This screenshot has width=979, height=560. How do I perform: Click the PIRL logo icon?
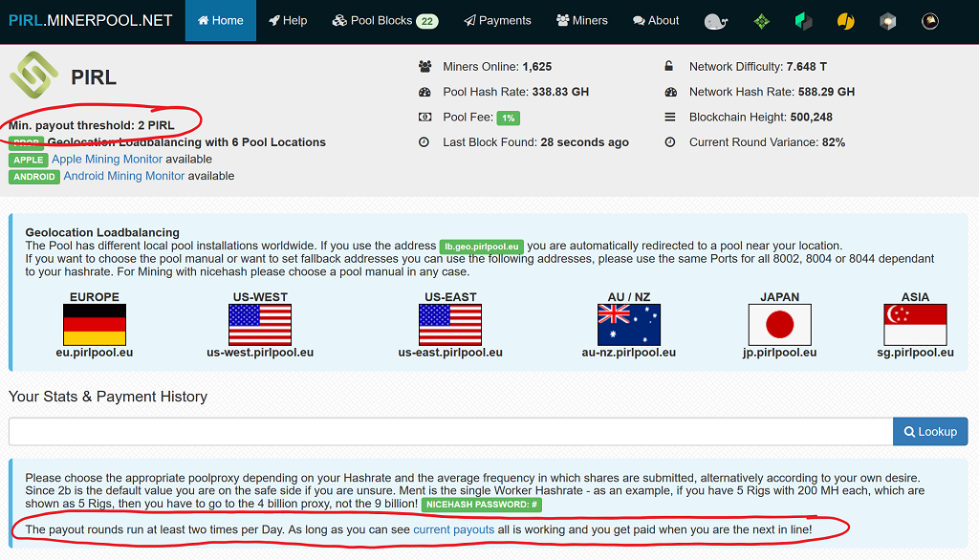coord(33,75)
